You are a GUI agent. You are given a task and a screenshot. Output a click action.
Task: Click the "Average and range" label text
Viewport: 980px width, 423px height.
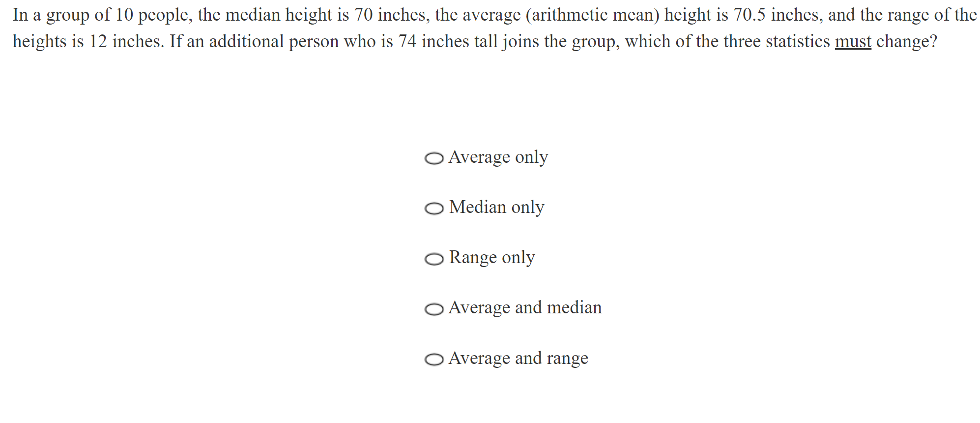[518, 359]
